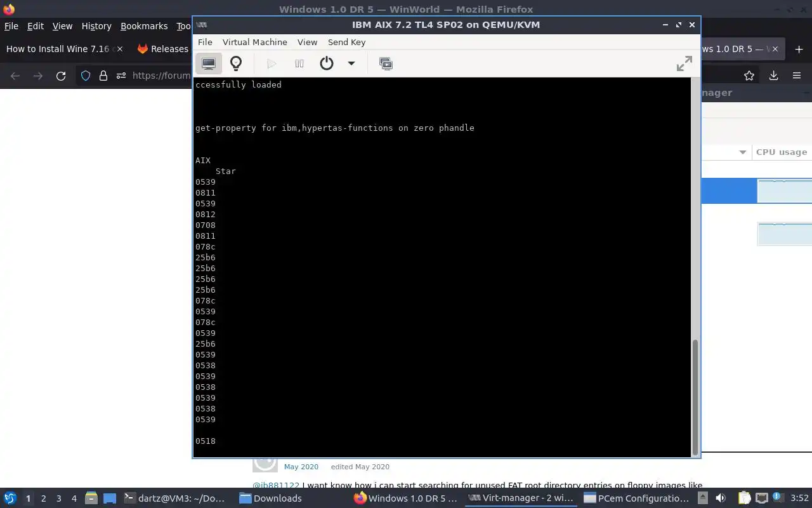Image resolution: width=812 pixels, height=508 pixels.
Task: Open Firefox History menu
Action: pyautogui.click(x=96, y=26)
